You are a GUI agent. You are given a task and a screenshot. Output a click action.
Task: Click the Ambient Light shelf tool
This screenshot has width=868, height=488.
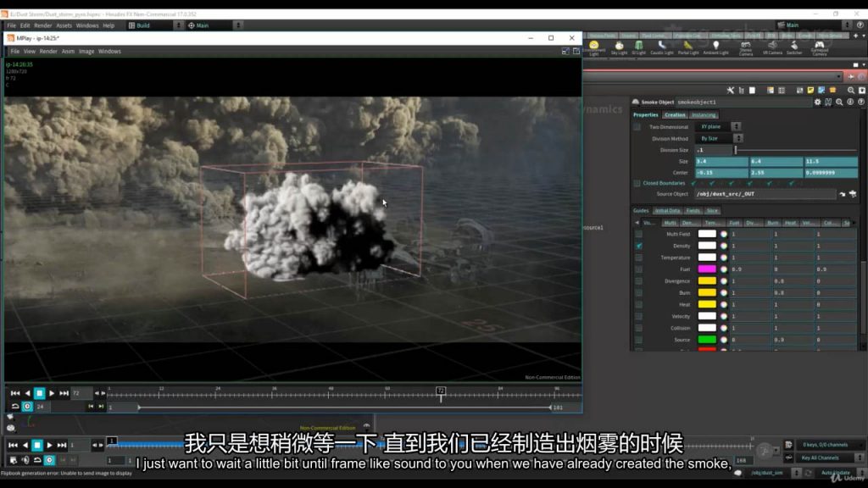[x=715, y=47]
